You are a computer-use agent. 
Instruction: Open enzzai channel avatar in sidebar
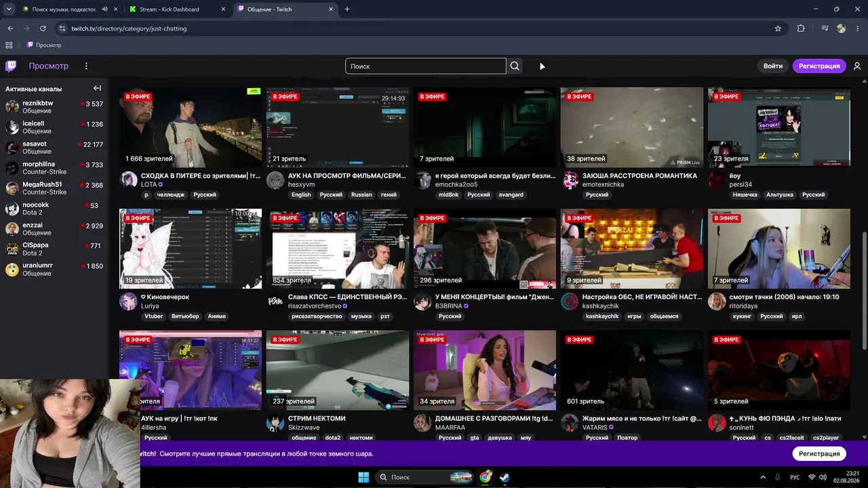click(12, 228)
